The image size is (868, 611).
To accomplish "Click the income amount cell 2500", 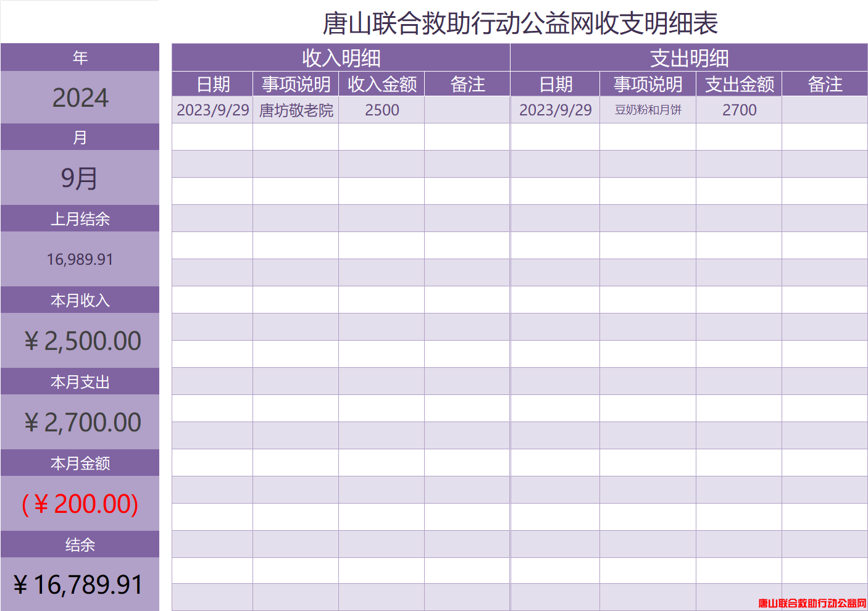I will pyautogui.click(x=382, y=110).
